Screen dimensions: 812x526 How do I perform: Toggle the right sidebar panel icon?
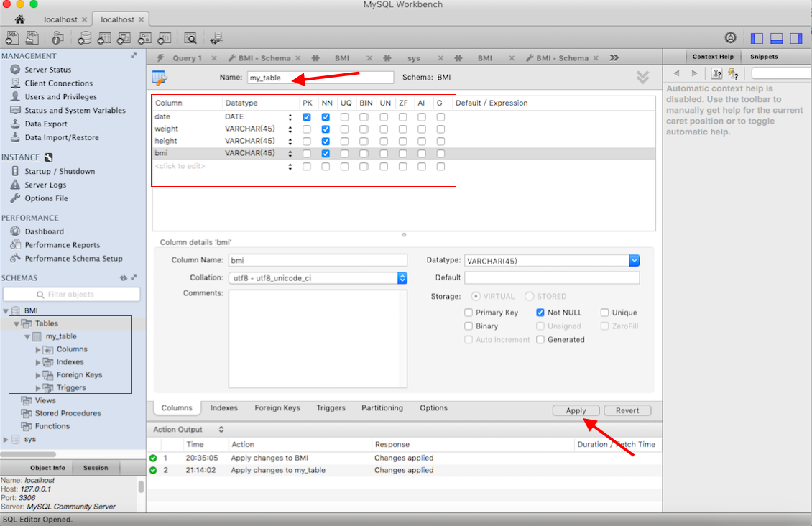796,38
